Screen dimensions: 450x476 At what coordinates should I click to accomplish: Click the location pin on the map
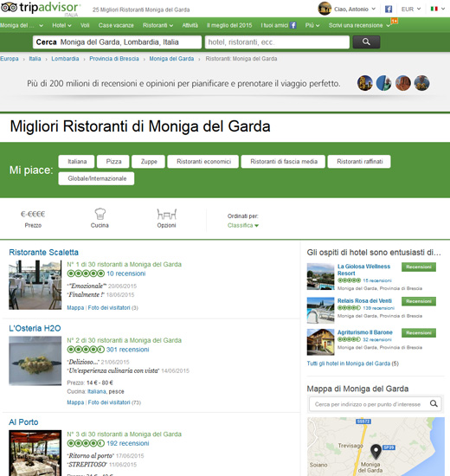pyautogui.click(x=376, y=452)
